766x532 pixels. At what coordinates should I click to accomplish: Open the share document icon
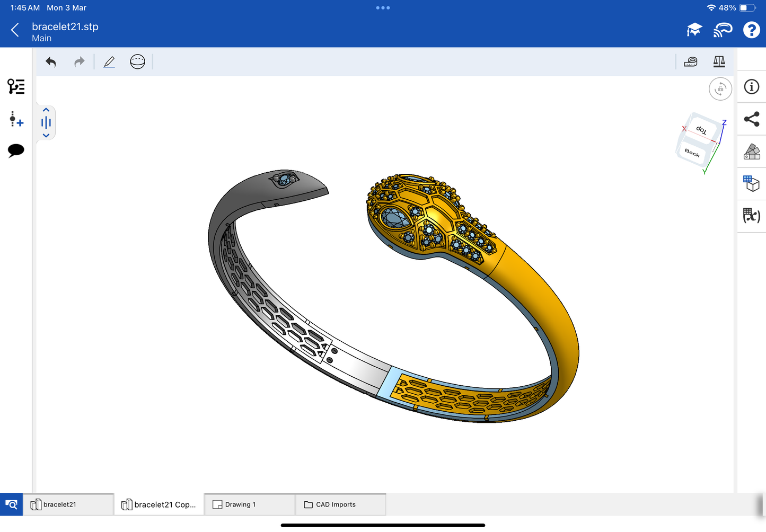(751, 119)
